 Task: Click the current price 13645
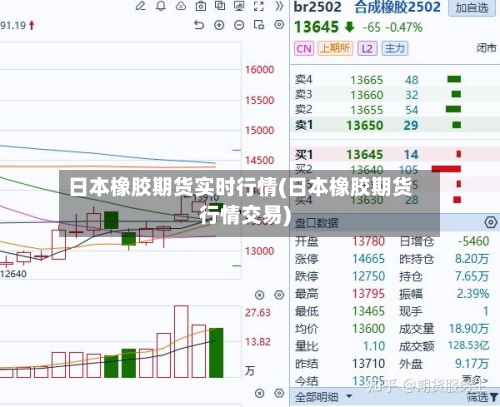pos(316,27)
